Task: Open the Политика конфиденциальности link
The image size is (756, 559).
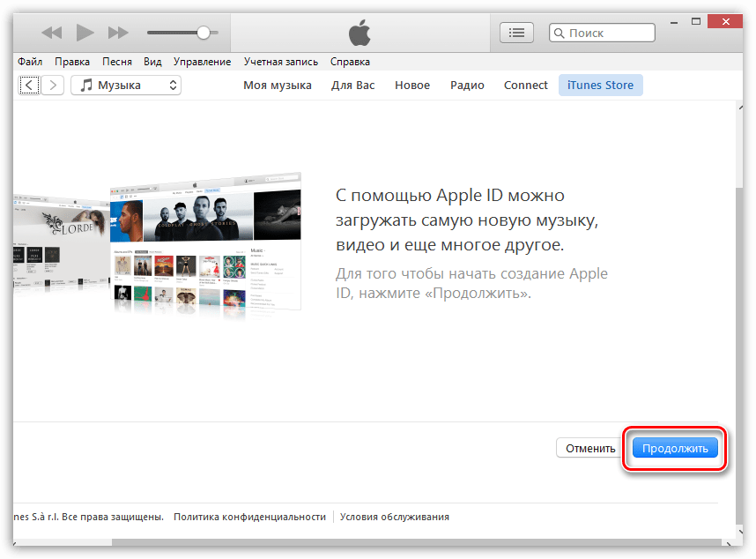Action: click(249, 517)
